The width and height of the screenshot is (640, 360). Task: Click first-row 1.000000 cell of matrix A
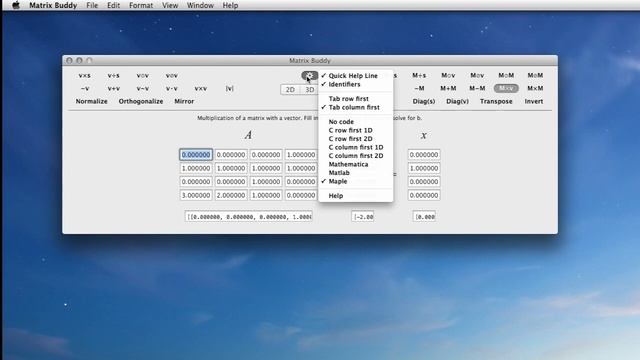point(301,155)
